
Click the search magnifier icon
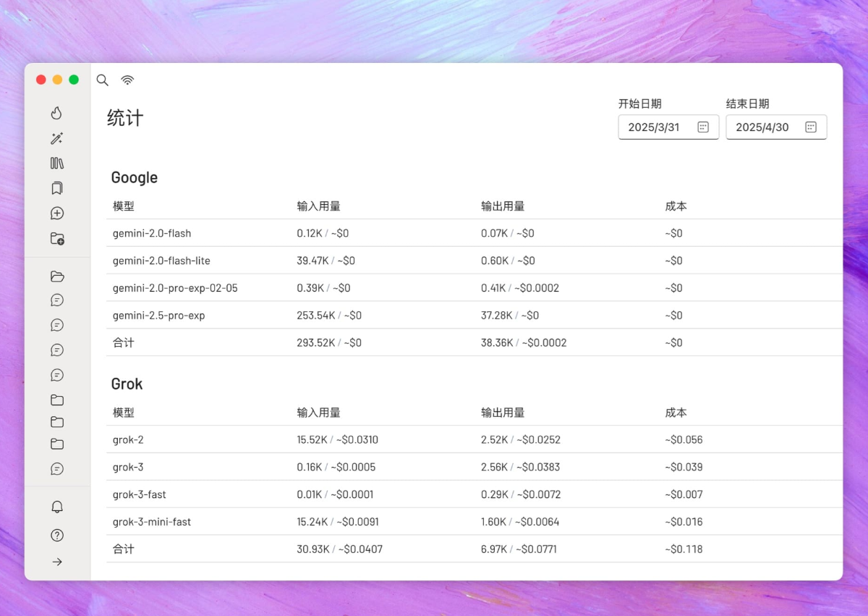pos(103,80)
